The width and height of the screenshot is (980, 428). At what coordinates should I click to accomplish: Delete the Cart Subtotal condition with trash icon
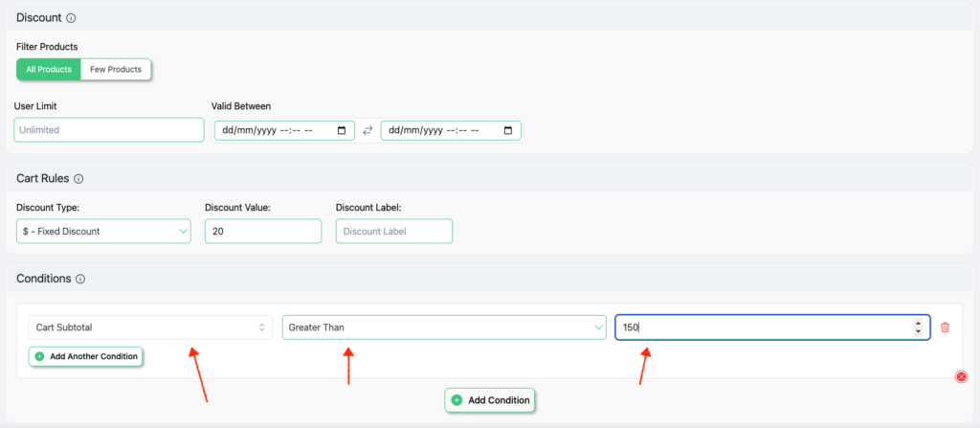[x=945, y=327]
